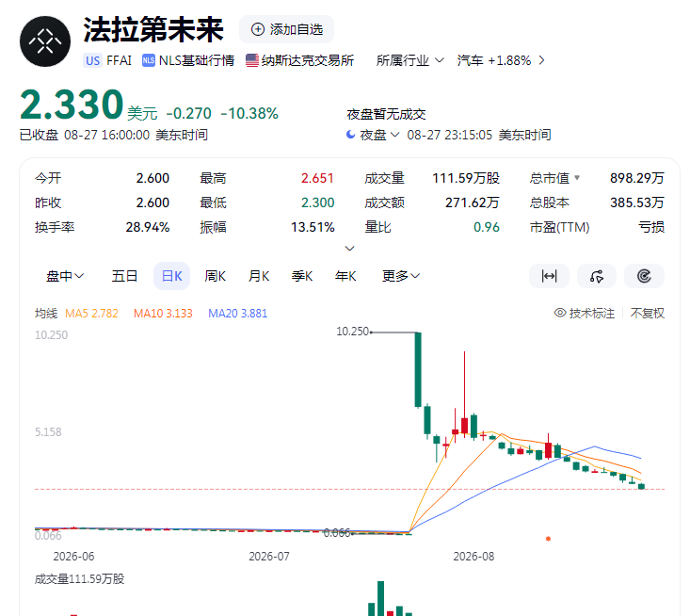The width and height of the screenshot is (690, 616).
Task: Click the 昨收 value 2.600
Action: [152, 203]
